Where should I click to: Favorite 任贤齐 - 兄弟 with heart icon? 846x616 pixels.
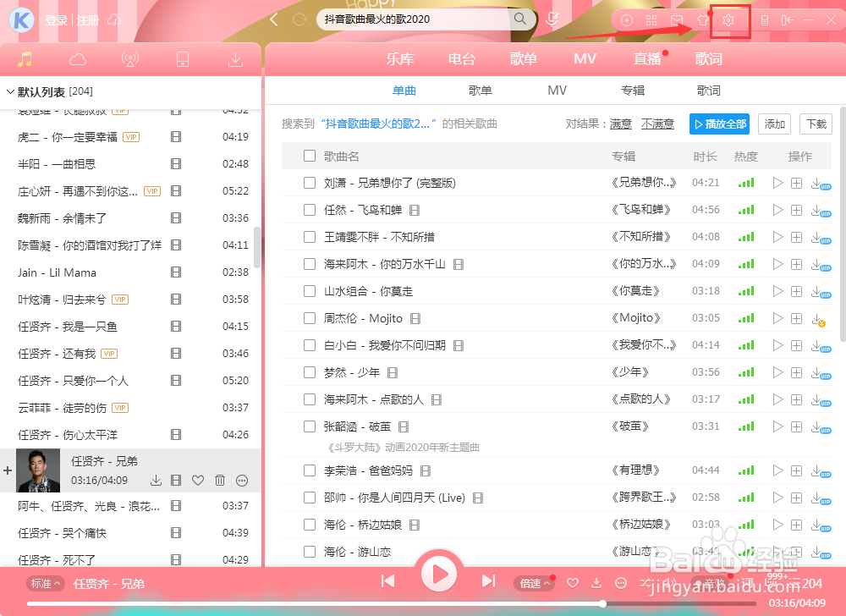pyautogui.click(x=198, y=480)
